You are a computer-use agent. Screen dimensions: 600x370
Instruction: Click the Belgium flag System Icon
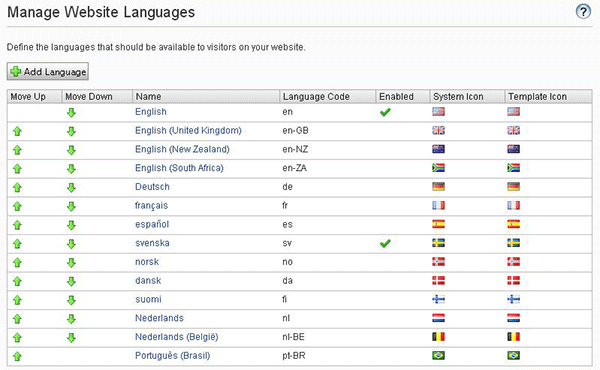coord(439,337)
